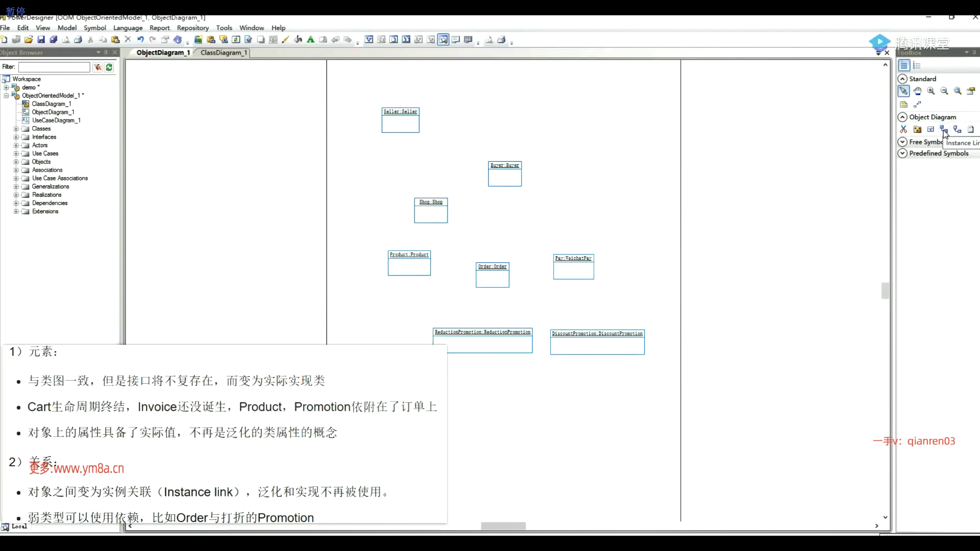980x551 pixels.
Task: Select the Delete scissors tool
Action: pos(903,129)
